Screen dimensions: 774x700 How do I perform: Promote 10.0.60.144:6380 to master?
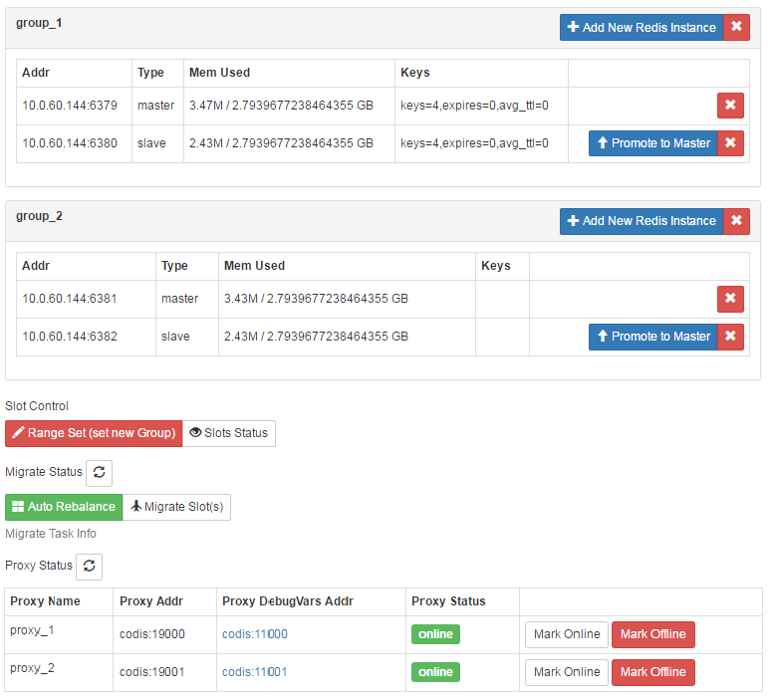pyautogui.click(x=653, y=143)
